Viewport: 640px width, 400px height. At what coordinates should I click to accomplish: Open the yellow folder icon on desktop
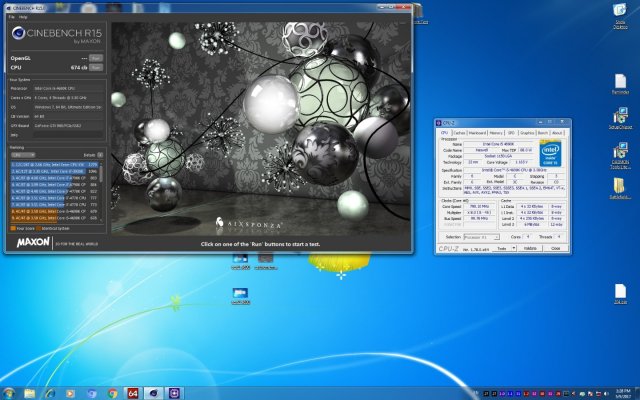(620, 189)
